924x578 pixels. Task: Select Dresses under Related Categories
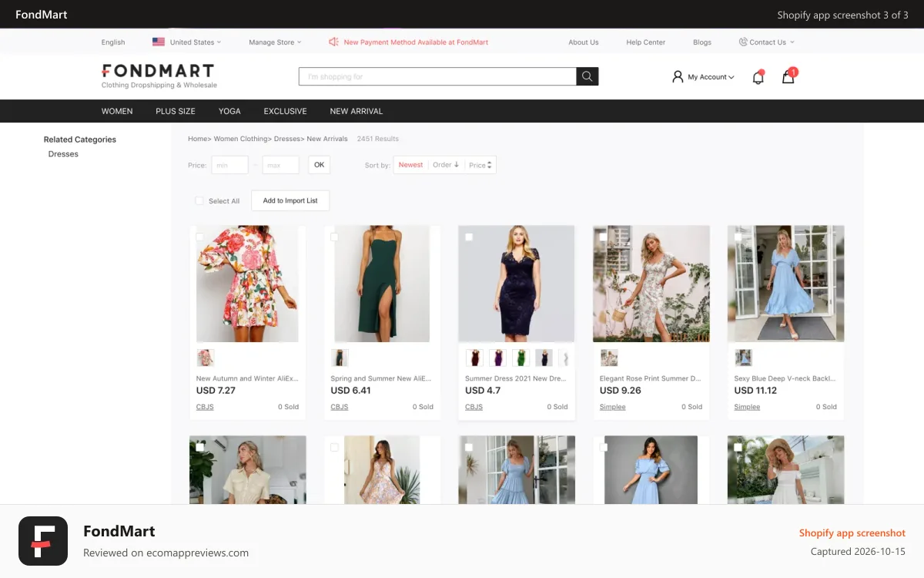pyautogui.click(x=63, y=154)
